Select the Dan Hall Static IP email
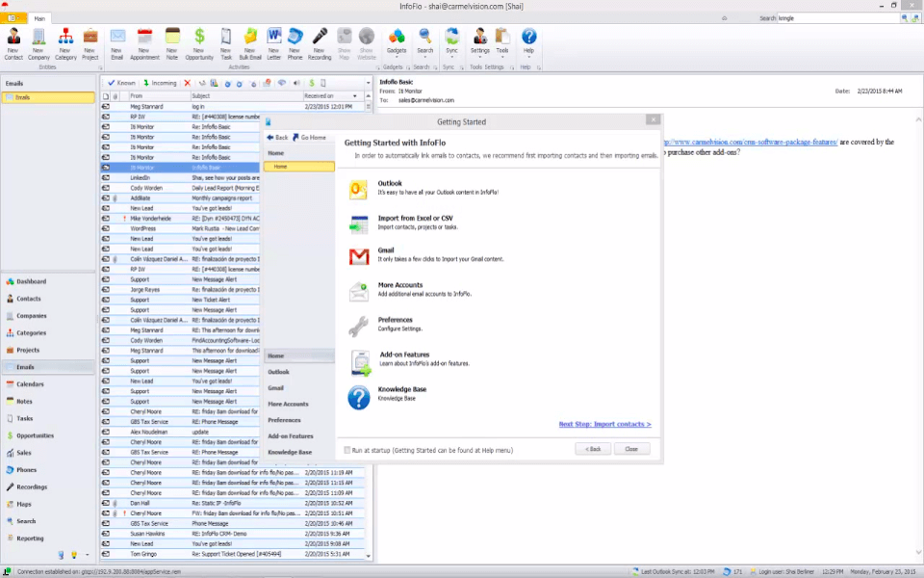The width and height of the screenshot is (924, 578). (233, 503)
